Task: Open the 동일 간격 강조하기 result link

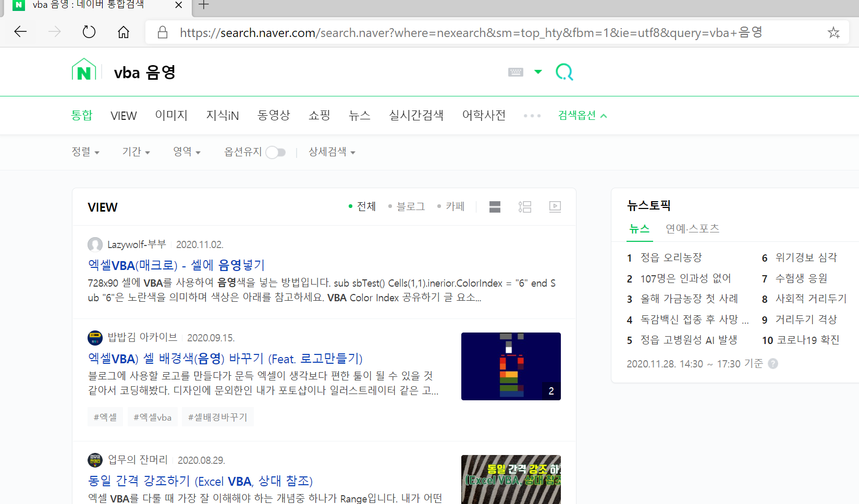Action: click(x=201, y=481)
